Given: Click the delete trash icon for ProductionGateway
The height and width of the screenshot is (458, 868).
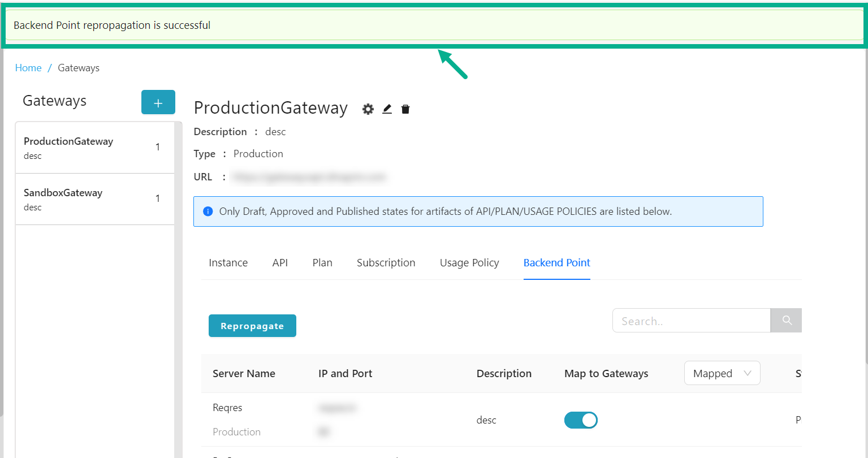Looking at the screenshot, I should coord(405,109).
